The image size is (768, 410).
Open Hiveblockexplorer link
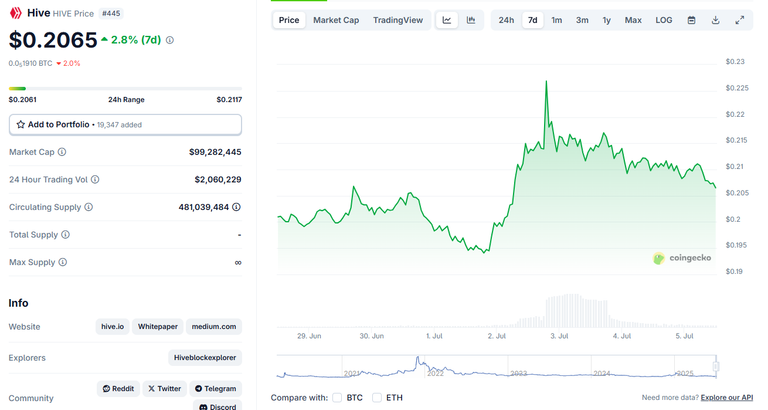coord(205,358)
